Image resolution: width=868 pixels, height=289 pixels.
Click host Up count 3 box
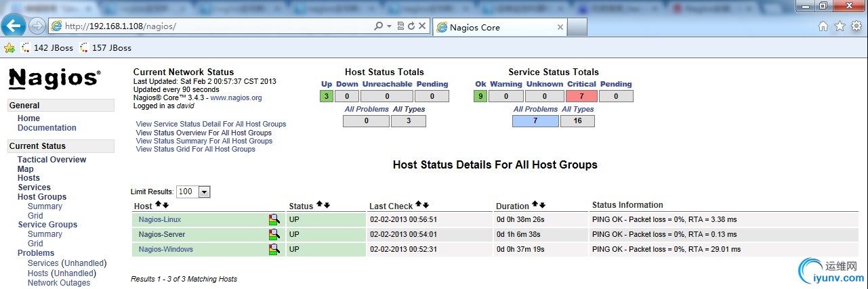327,96
